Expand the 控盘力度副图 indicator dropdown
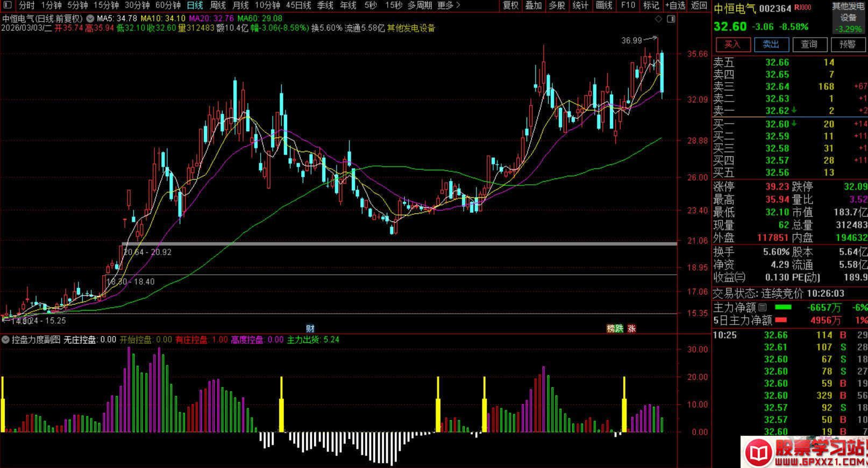This screenshot has width=868, height=468. click(x=5, y=340)
